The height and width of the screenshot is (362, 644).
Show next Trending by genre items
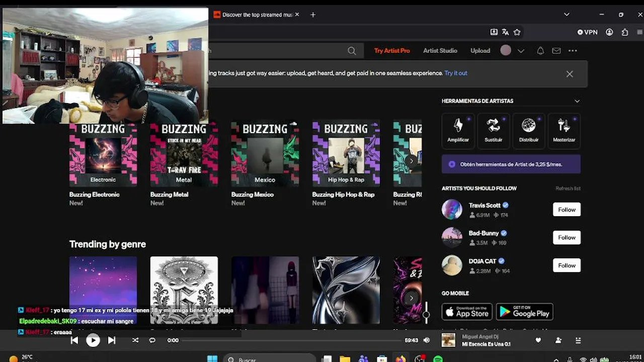(411, 298)
